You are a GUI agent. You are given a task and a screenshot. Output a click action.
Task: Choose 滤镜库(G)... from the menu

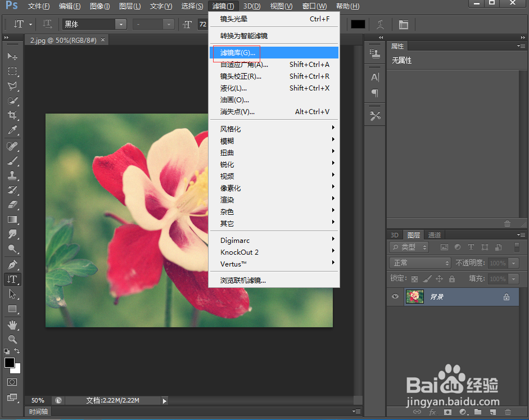[274, 53]
